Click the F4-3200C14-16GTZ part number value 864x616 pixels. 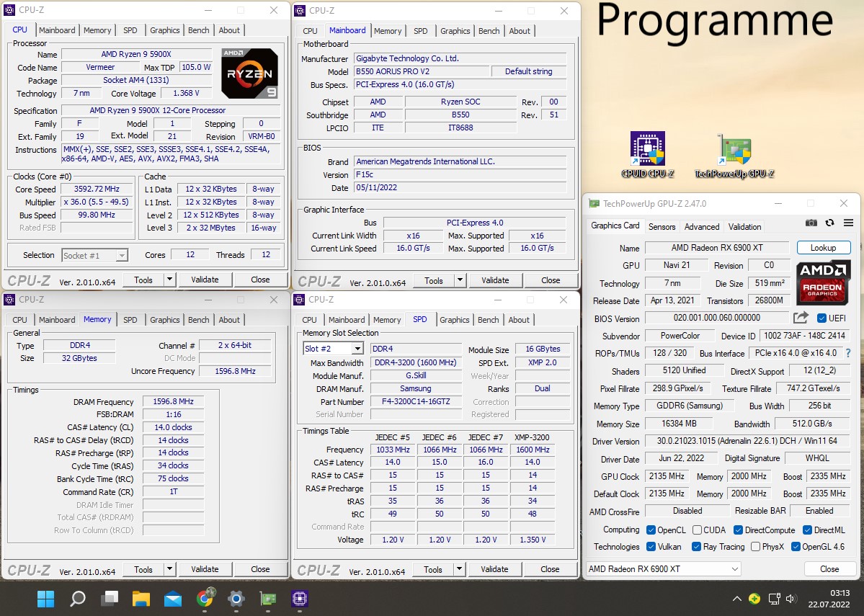pyautogui.click(x=416, y=402)
